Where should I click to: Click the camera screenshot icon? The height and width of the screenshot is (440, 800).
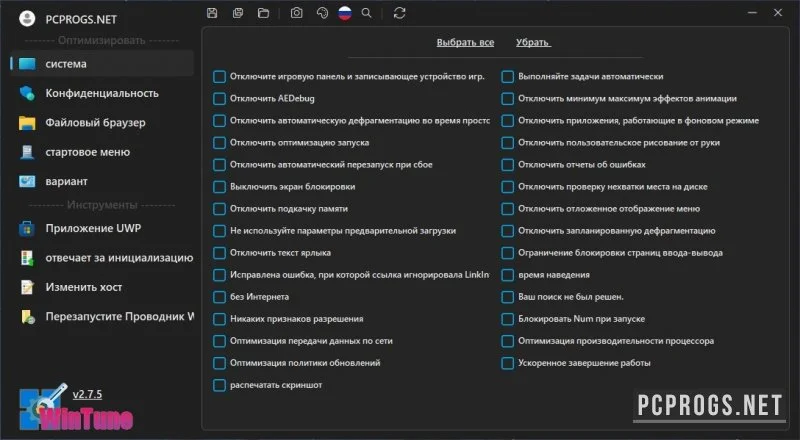pyautogui.click(x=296, y=13)
